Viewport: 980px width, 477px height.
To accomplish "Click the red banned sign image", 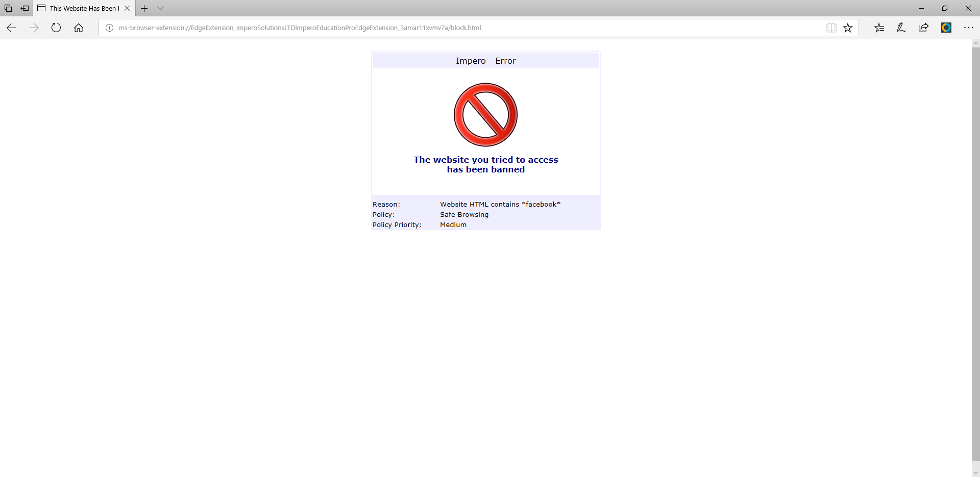I will point(485,115).
